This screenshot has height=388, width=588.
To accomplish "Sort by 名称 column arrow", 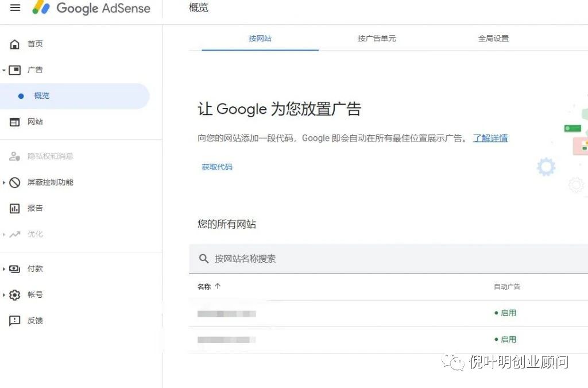I will (218, 286).
